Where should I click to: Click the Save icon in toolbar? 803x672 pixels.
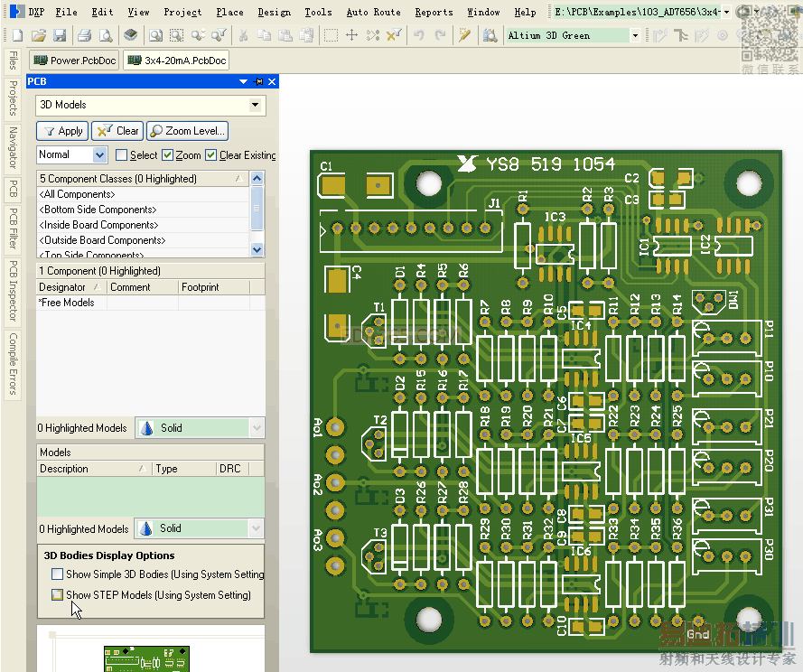pyautogui.click(x=60, y=35)
